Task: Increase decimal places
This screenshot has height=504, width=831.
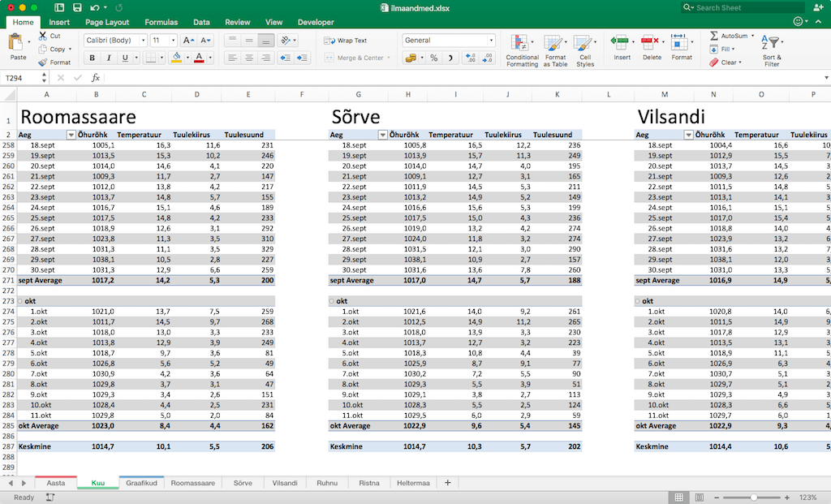Action: pyautogui.click(x=470, y=58)
